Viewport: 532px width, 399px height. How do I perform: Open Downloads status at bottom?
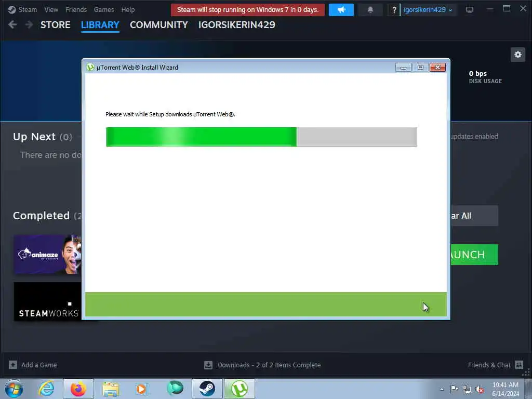point(269,365)
